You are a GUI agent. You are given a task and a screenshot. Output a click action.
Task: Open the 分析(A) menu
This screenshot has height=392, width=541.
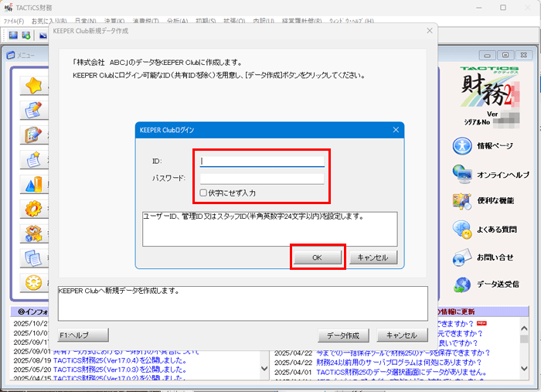[x=182, y=21]
